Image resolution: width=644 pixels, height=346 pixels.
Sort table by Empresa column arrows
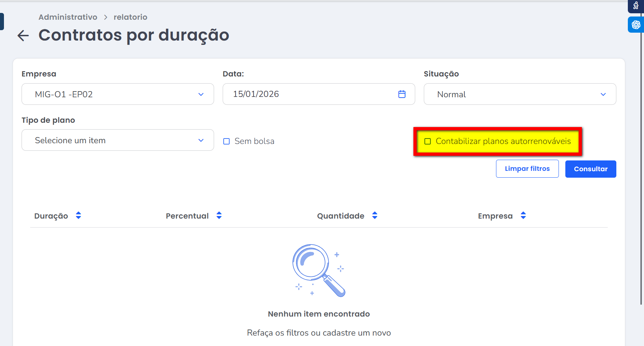pos(523,215)
